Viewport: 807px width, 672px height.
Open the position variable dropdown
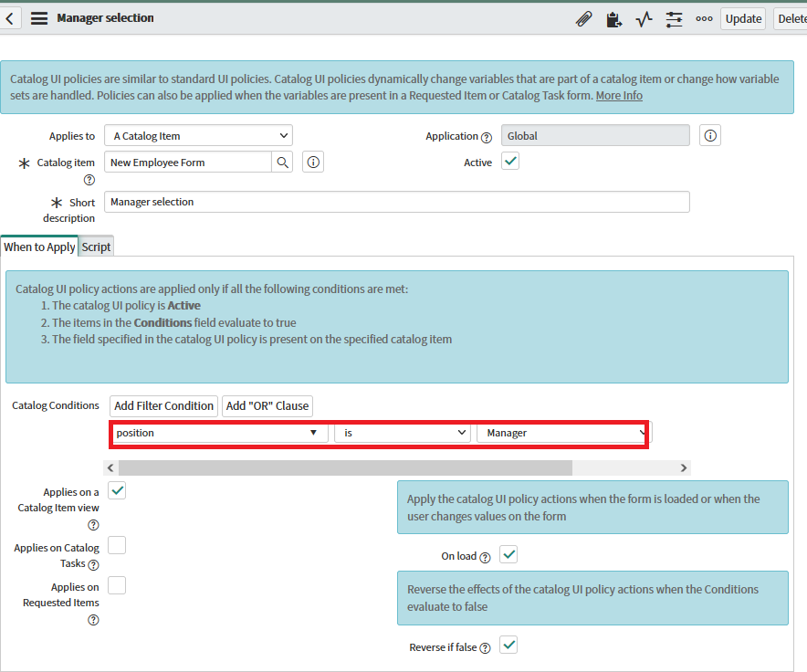pyautogui.click(x=220, y=433)
